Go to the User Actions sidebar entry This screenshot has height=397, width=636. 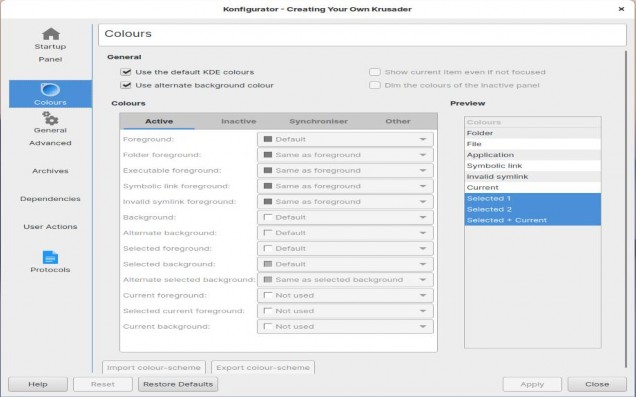[x=50, y=227]
